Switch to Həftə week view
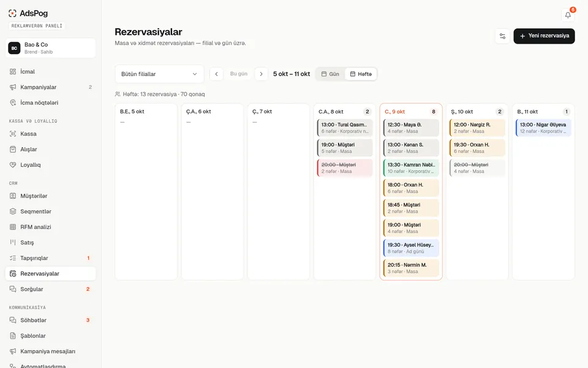Image resolution: width=588 pixels, height=368 pixels. (x=361, y=74)
